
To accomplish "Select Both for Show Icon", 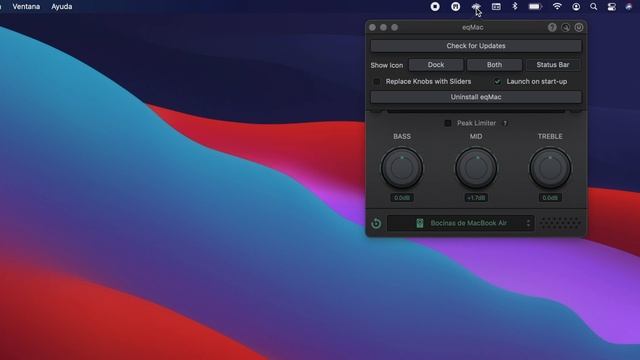I will coord(494,65).
